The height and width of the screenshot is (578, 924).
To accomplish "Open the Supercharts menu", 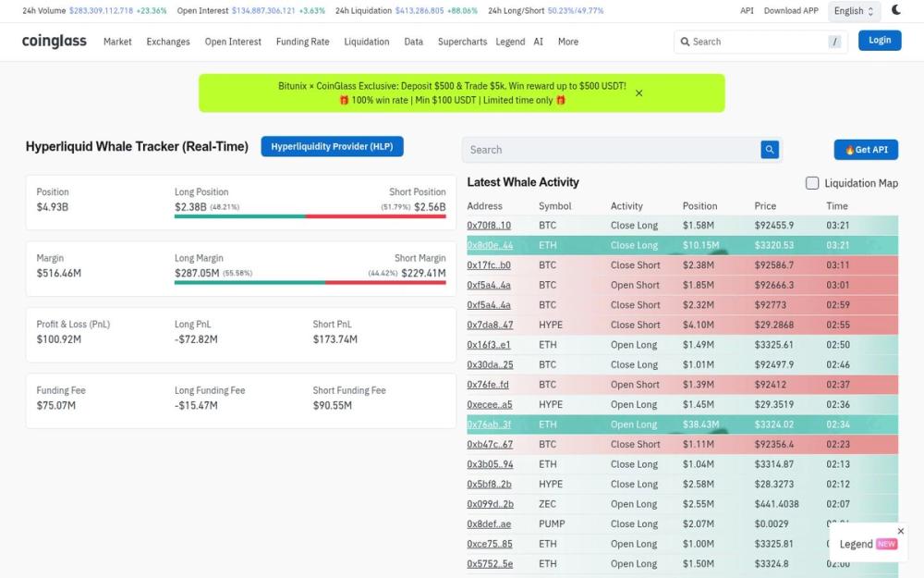I will 462,42.
